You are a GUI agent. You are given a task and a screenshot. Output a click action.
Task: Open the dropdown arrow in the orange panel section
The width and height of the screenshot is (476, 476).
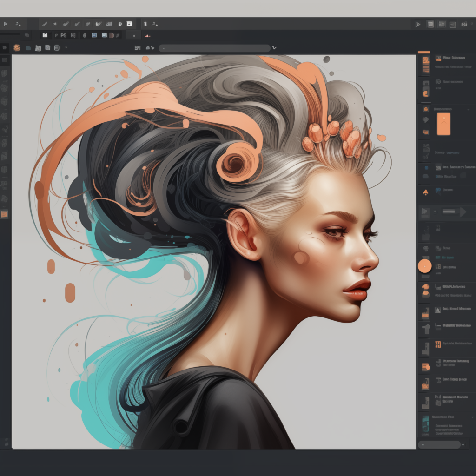click(x=469, y=109)
